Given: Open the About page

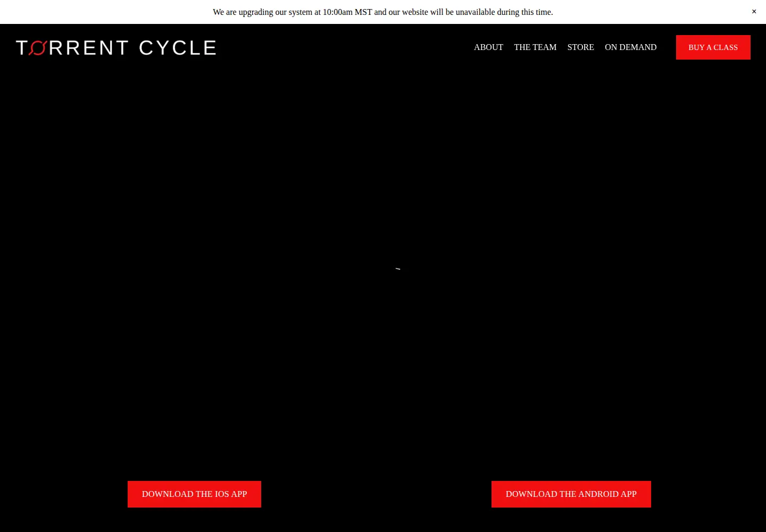Looking at the screenshot, I should click(488, 47).
